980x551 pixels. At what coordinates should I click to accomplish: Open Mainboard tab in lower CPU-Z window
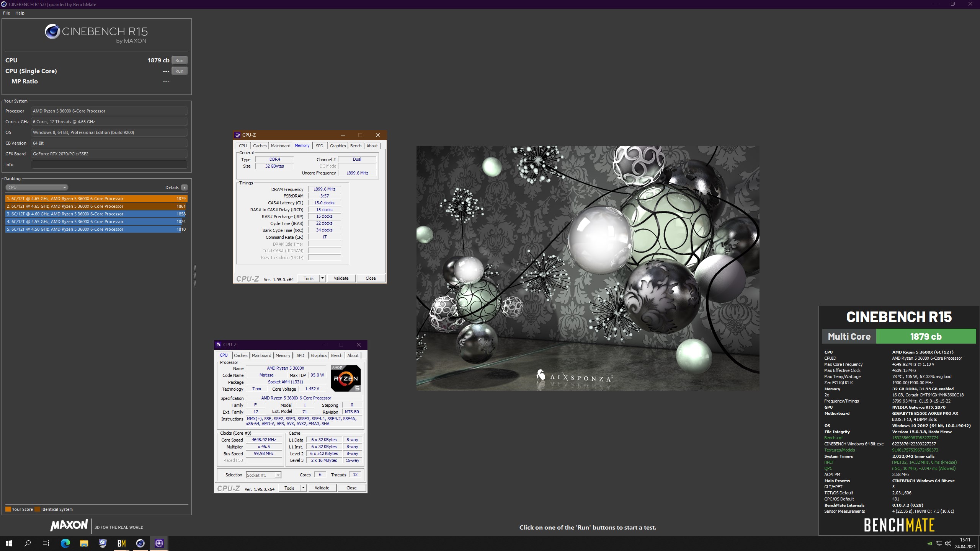(x=261, y=355)
